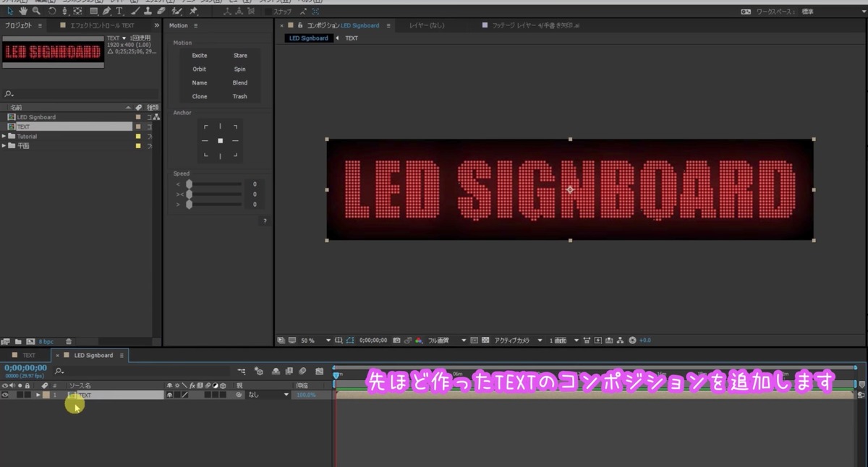The width and height of the screenshot is (868, 467).
Task: Select the Eraser tool
Action: click(160, 12)
